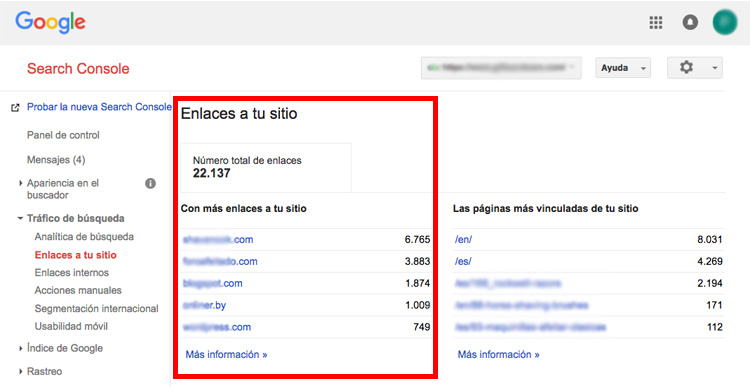Open the /en/ linked page
This screenshot has width=750, height=387.
click(463, 240)
